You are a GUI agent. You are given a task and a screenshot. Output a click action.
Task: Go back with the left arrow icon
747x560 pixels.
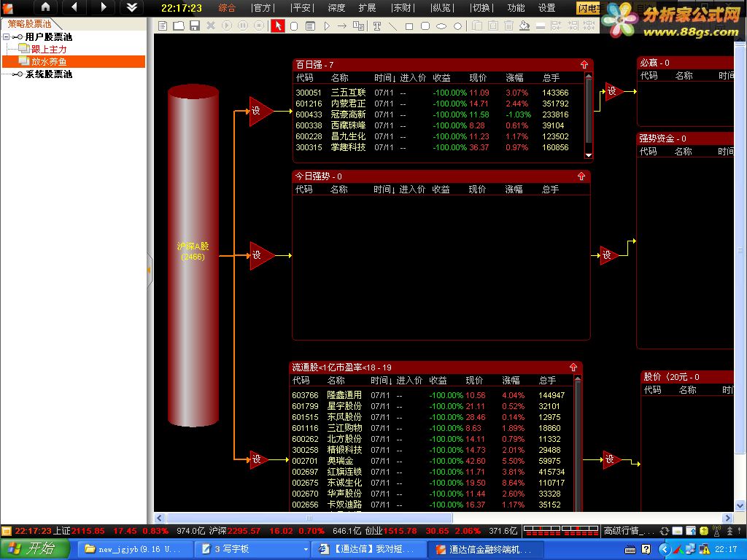(x=74, y=7)
